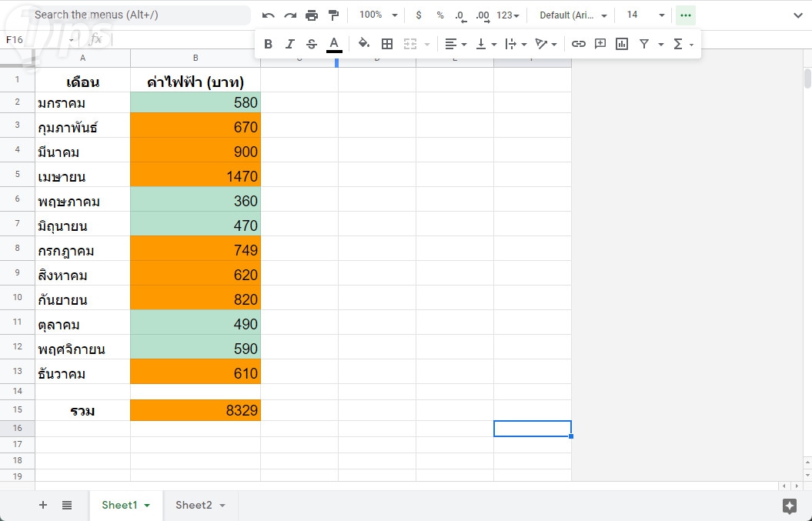
Task: Select the cell รวม
Action: click(82, 410)
